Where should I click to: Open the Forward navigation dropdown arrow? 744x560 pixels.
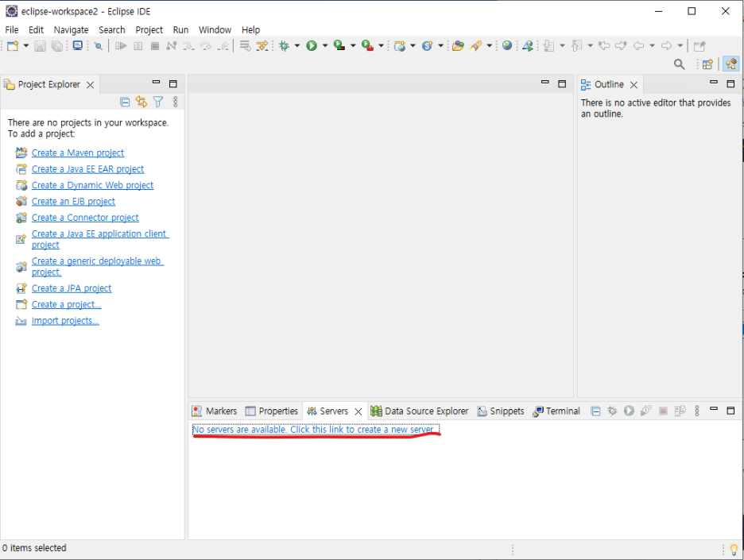680,46
